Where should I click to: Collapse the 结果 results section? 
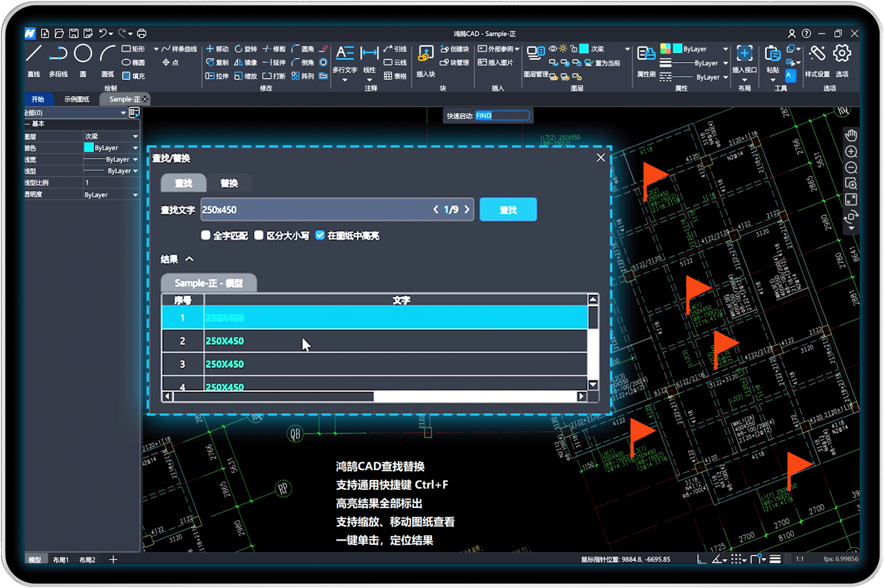[189, 259]
